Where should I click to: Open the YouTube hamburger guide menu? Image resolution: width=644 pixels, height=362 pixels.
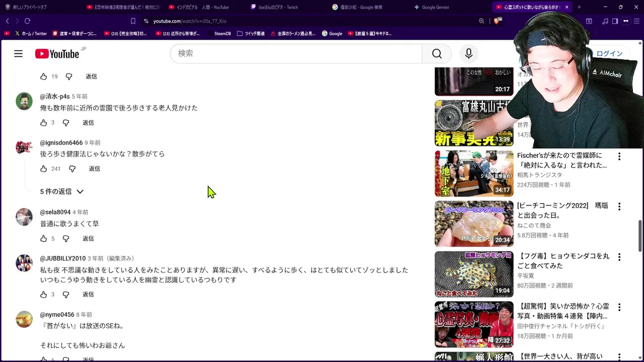coord(18,54)
